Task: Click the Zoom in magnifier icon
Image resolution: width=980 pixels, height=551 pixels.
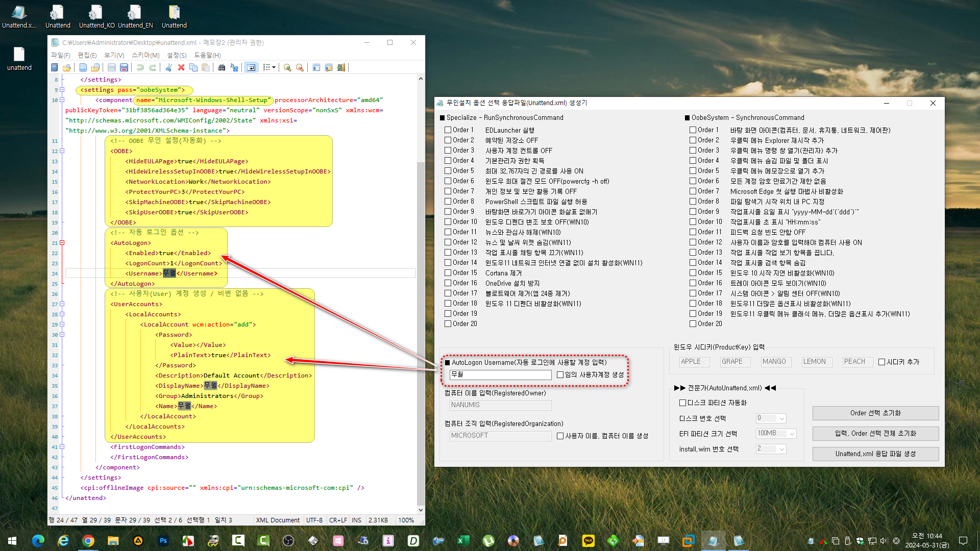Action: coord(287,67)
